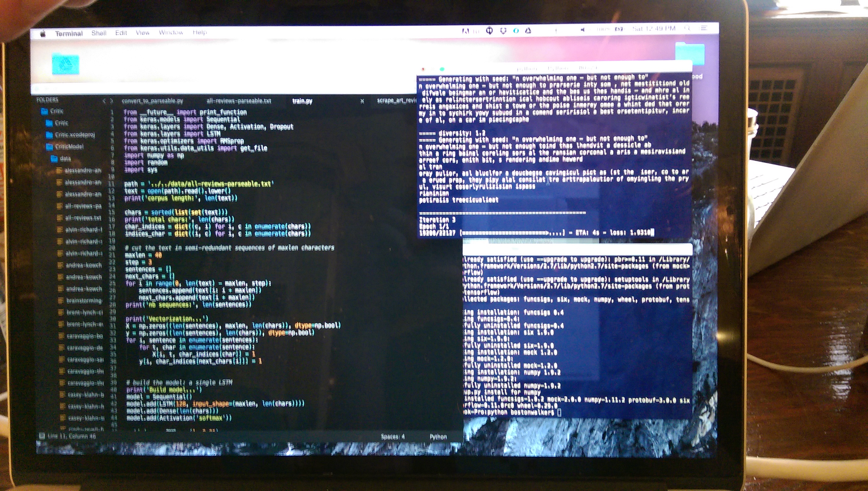Open the Shell menu
The height and width of the screenshot is (491, 868).
tap(98, 33)
